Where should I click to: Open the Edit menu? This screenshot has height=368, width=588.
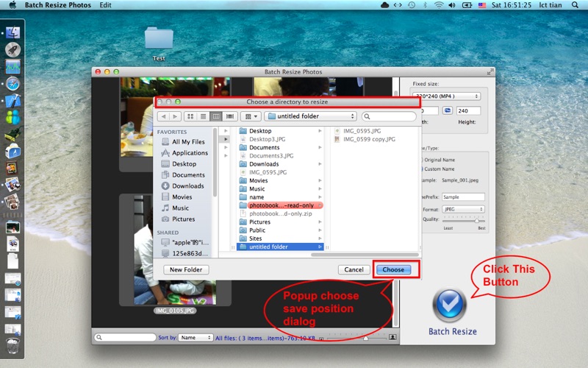pos(105,5)
